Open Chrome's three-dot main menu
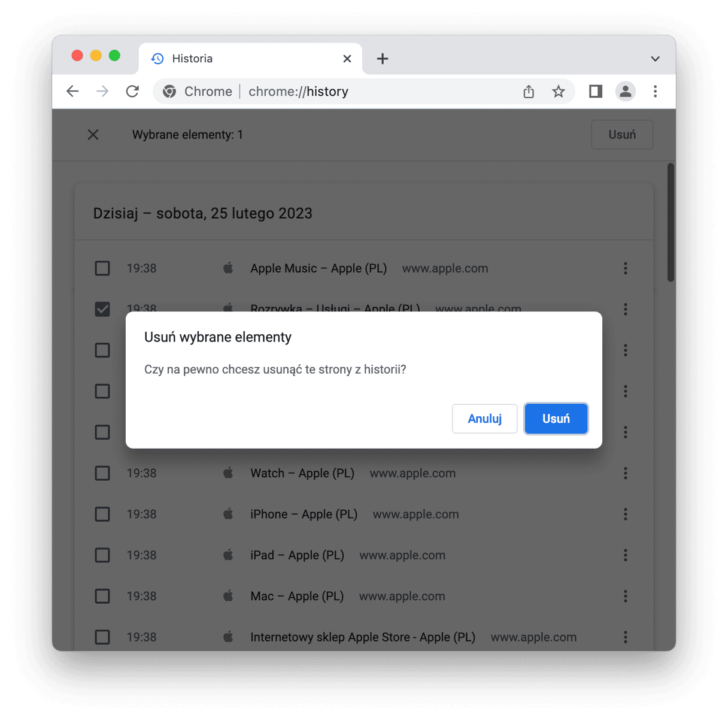This screenshot has height=720, width=728. point(656,91)
